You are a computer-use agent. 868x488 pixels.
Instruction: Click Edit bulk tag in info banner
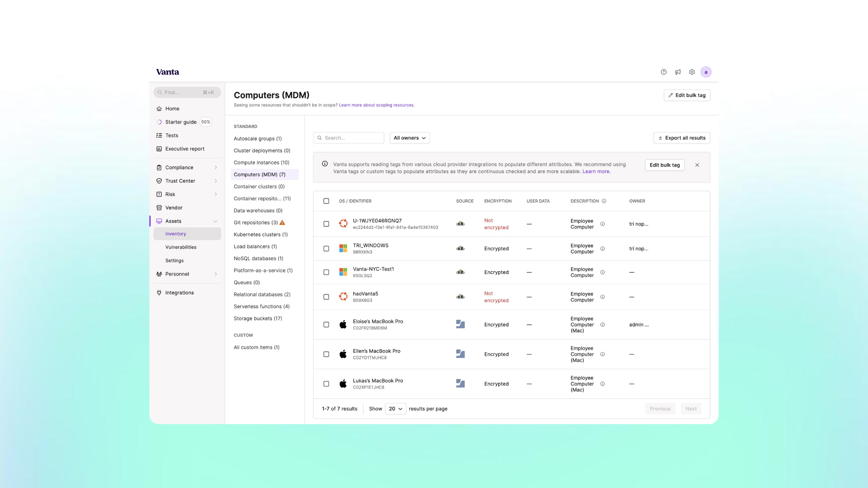665,165
